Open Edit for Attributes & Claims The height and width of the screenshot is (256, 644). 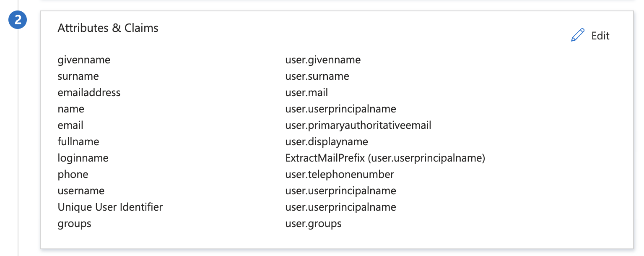coord(600,36)
